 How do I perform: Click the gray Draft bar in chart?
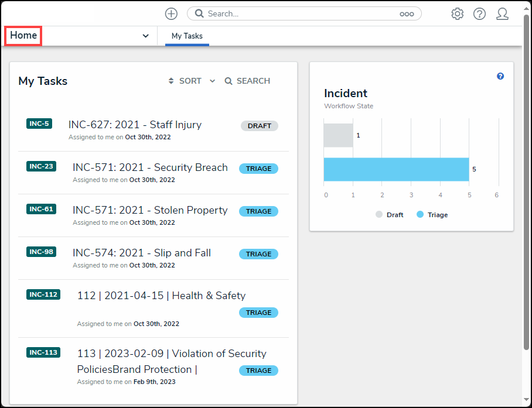338,135
